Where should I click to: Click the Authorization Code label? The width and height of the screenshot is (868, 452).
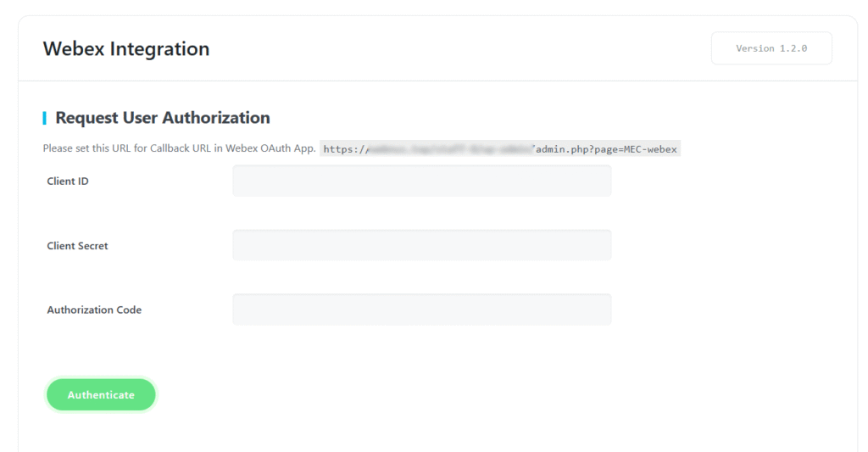(x=94, y=310)
